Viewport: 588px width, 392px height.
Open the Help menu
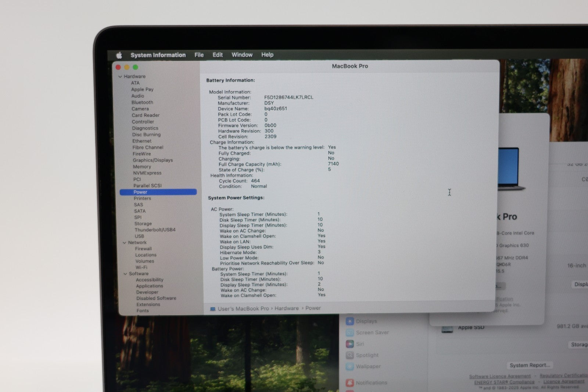coord(267,55)
